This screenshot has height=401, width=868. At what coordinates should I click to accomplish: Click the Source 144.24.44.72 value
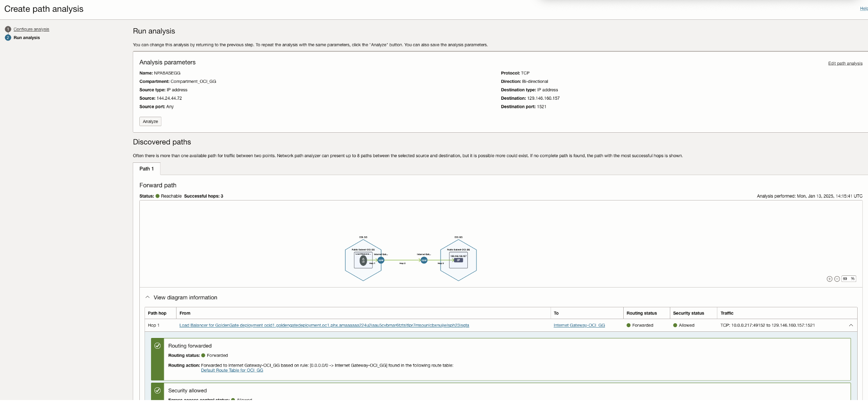pyautogui.click(x=169, y=98)
